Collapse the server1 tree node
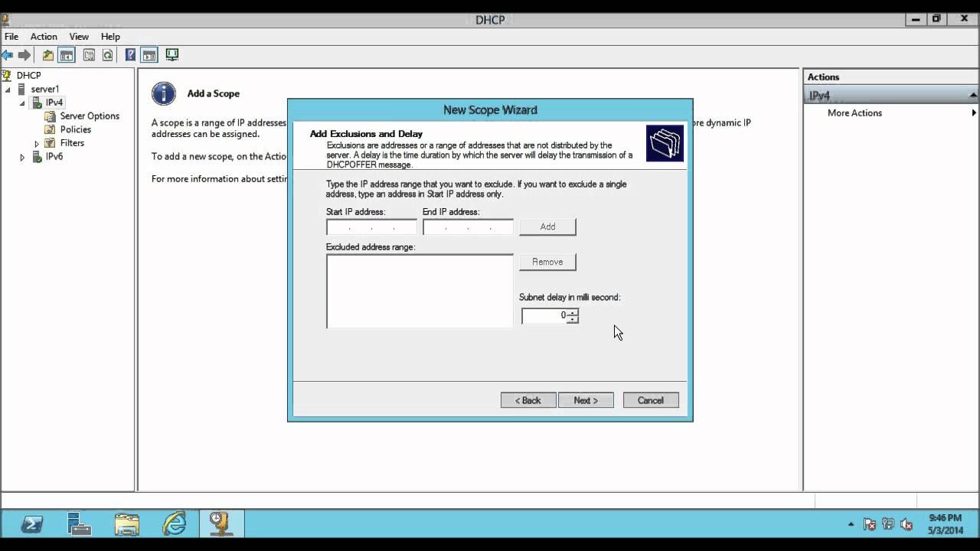The width and height of the screenshot is (980, 551). coord(8,90)
